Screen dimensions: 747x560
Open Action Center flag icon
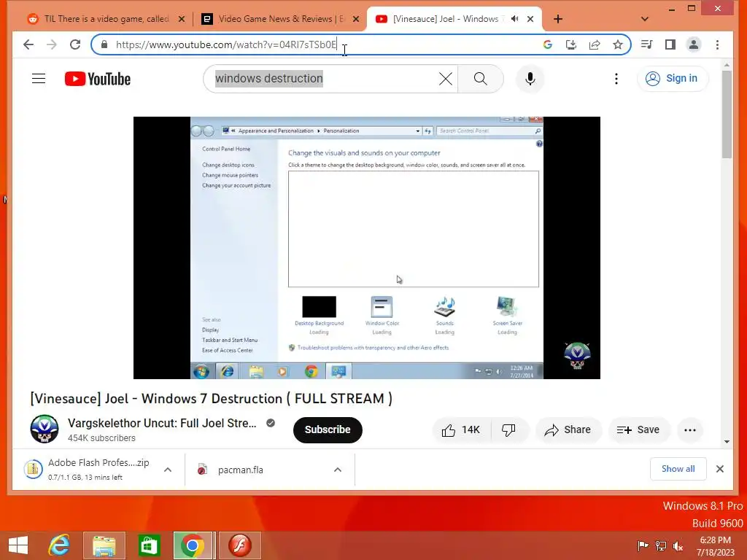tap(643, 546)
